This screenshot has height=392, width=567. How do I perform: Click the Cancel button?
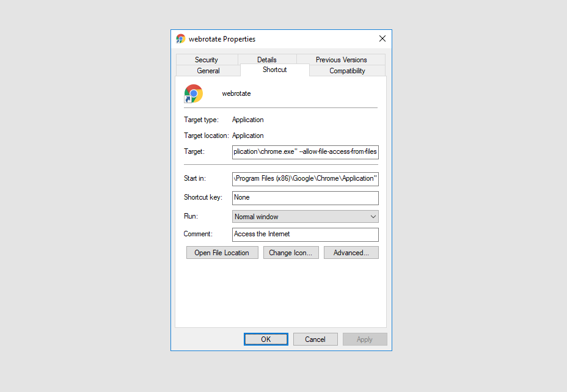coord(315,339)
